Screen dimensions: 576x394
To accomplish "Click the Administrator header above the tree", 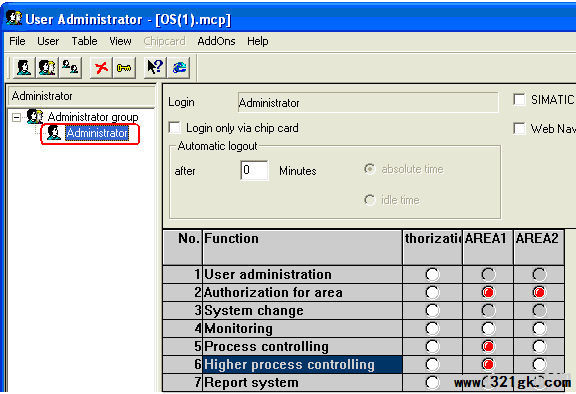I will pyautogui.click(x=81, y=96).
